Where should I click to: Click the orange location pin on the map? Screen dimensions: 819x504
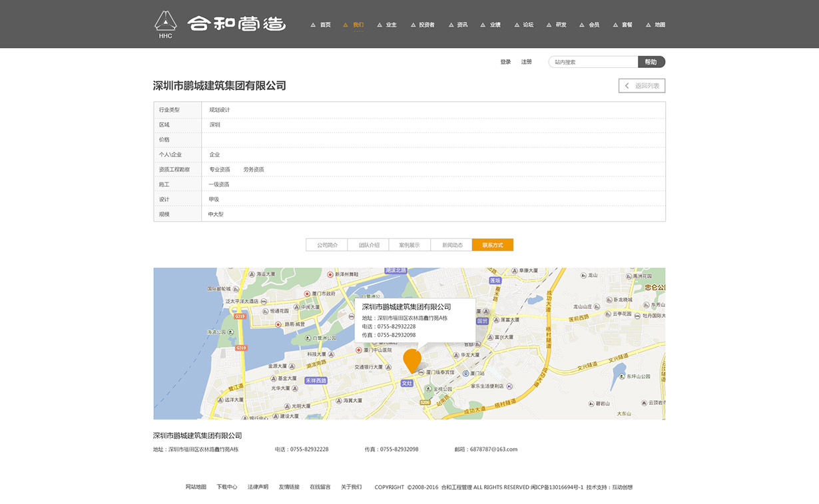(x=412, y=360)
